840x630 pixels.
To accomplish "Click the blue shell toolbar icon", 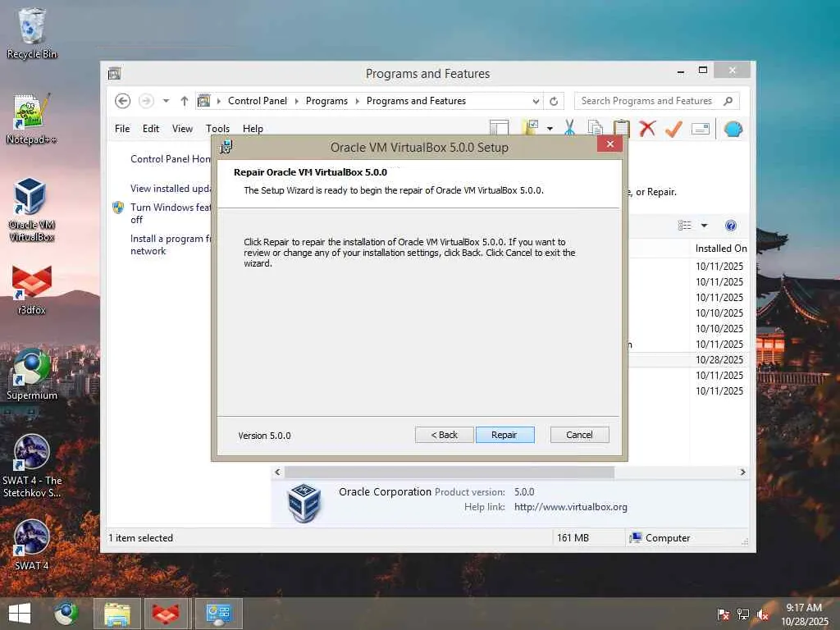I will click(x=733, y=129).
